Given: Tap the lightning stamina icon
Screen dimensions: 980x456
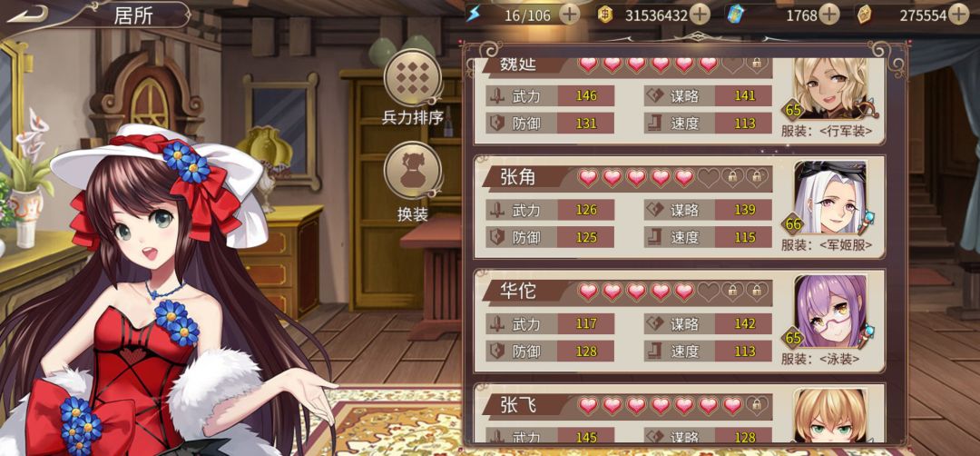Looking at the screenshot, I should tap(475, 15).
